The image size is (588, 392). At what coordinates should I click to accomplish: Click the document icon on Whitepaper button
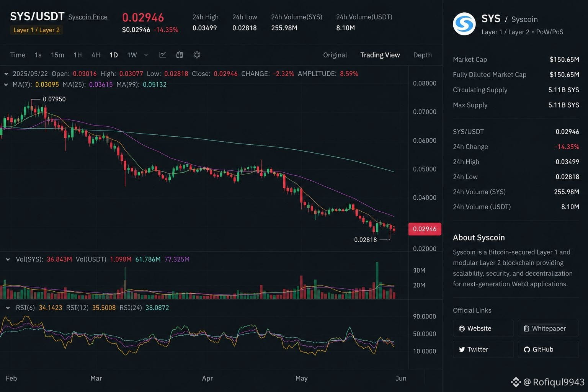tap(527, 328)
